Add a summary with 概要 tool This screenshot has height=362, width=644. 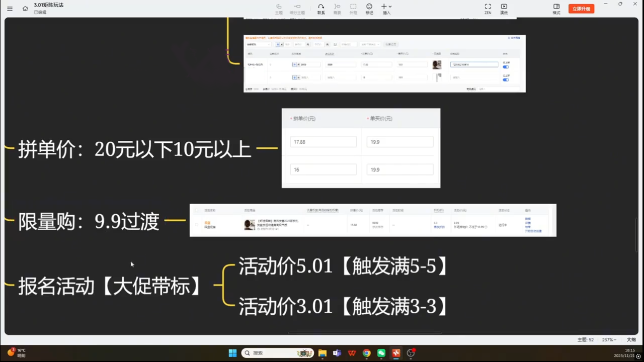337,9
